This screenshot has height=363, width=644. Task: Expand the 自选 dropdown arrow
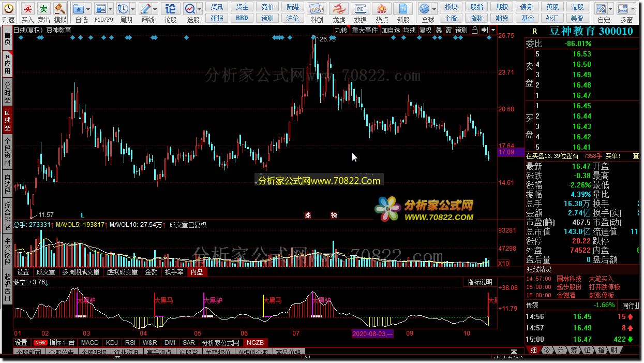[88, 9]
